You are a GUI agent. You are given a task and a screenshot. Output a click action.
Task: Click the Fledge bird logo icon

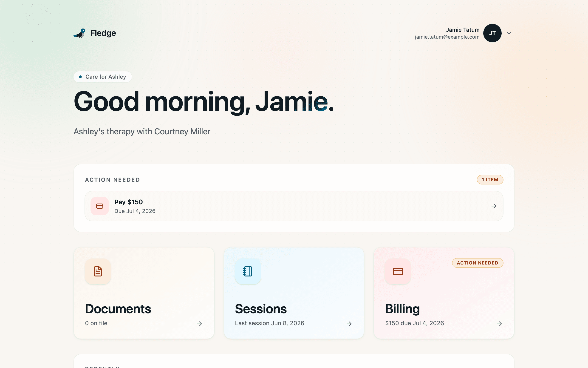pyautogui.click(x=79, y=33)
